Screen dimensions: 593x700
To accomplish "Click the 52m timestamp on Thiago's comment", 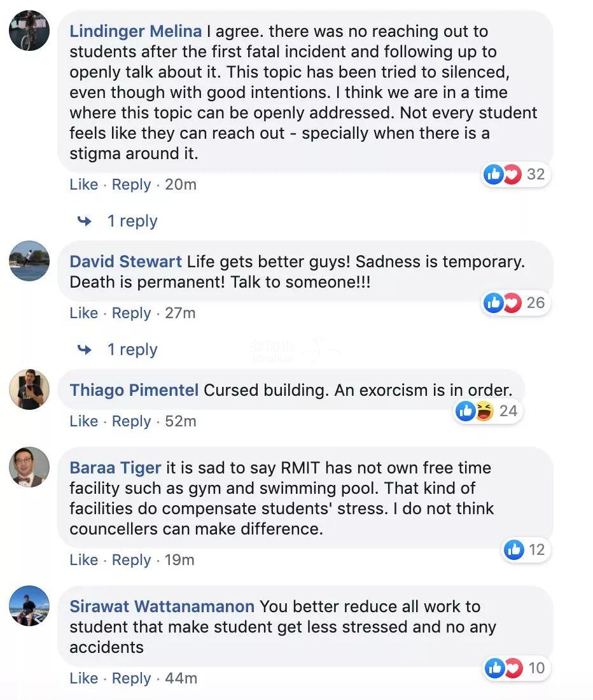I will point(181,421).
